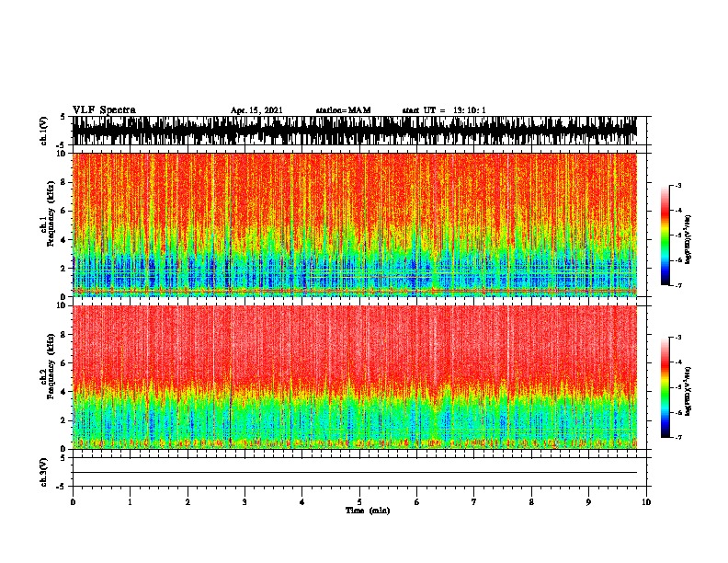Click the 'ch.1(V)' axis label
This screenshot has height=563, width=728.
(44, 131)
